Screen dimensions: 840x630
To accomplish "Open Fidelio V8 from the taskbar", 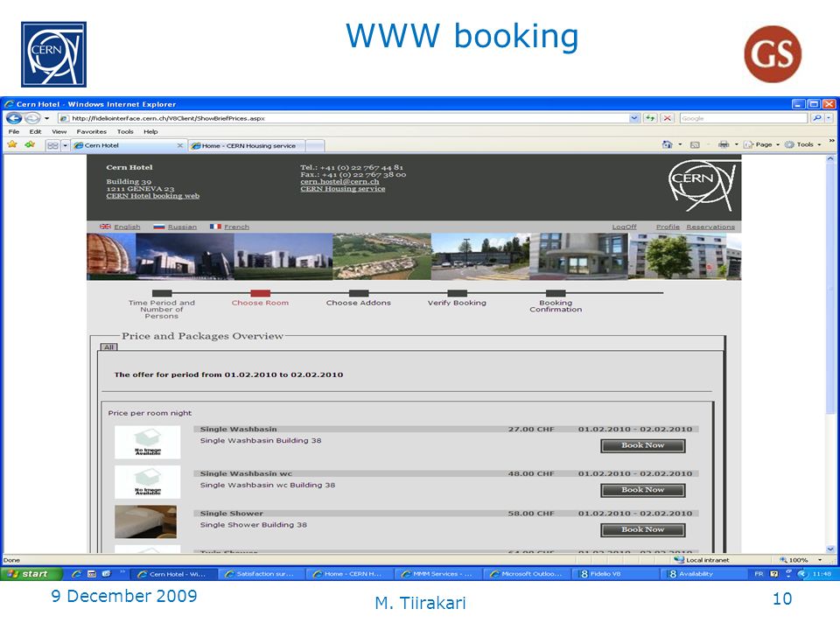I will (x=615, y=574).
